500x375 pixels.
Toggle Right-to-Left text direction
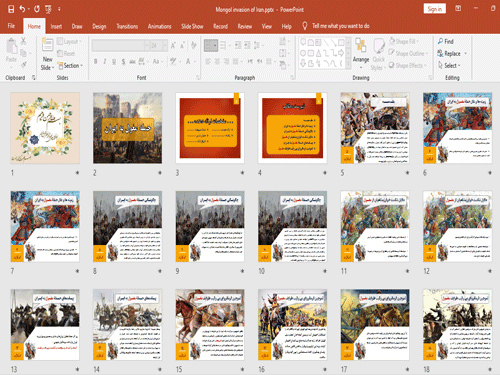(x=260, y=61)
